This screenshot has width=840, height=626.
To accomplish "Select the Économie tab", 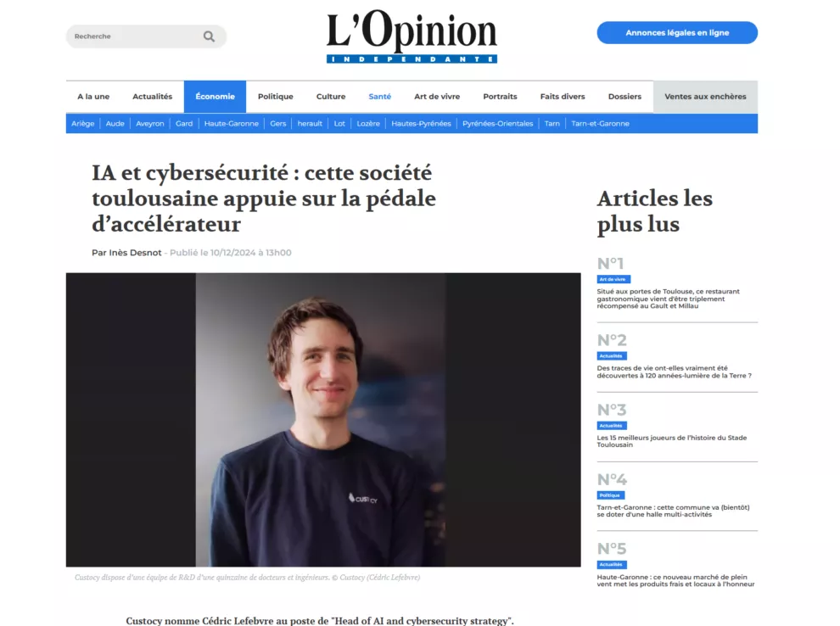I will coord(215,97).
